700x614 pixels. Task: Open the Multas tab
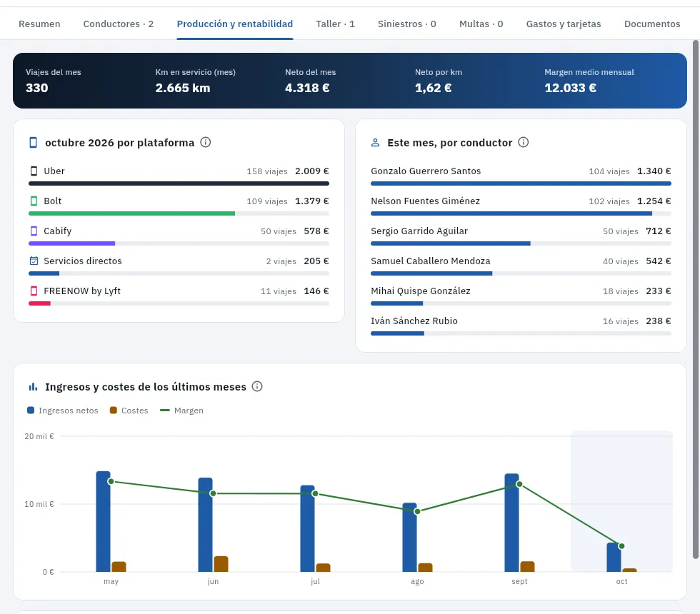click(x=481, y=24)
